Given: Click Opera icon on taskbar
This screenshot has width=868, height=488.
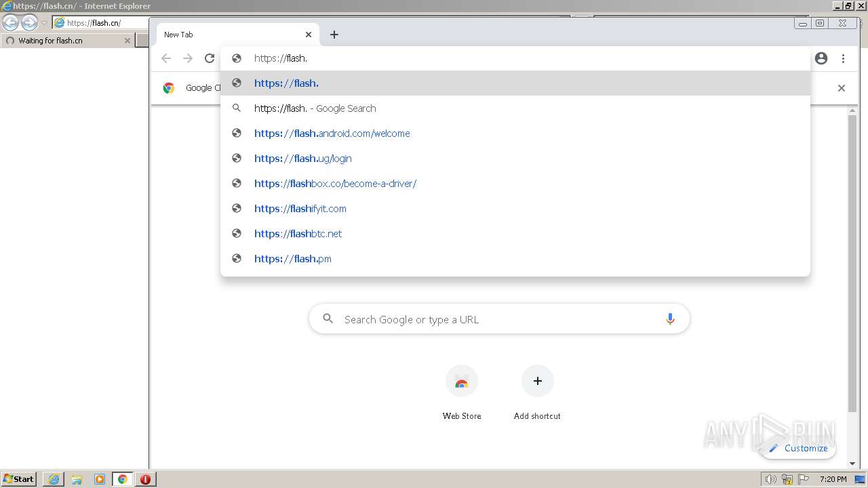Looking at the screenshot, I should (x=146, y=479).
